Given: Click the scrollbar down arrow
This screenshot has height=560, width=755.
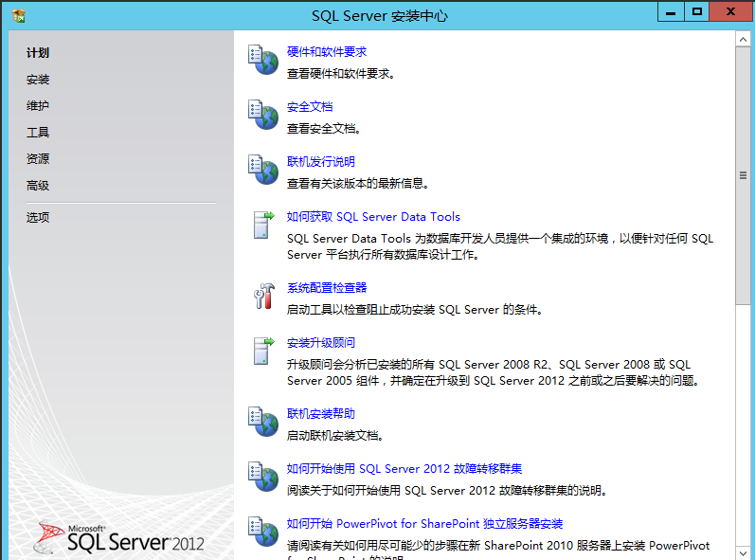Looking at the screenshot, I should [x=743, y=552].
